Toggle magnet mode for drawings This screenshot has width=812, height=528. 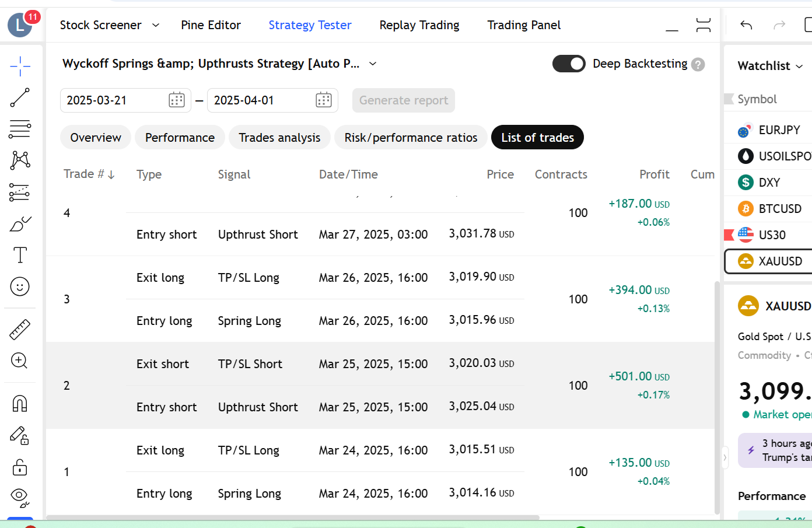20,404
